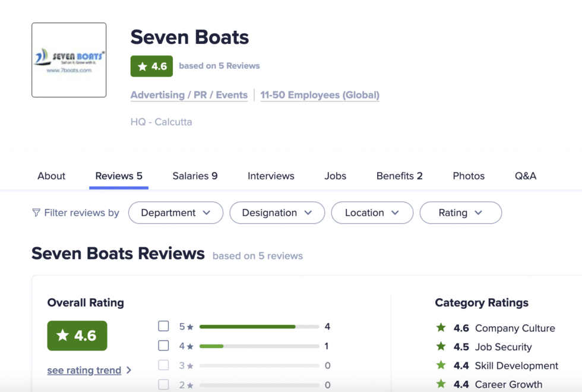Open the 'see rating trend' link

point(84,370)
